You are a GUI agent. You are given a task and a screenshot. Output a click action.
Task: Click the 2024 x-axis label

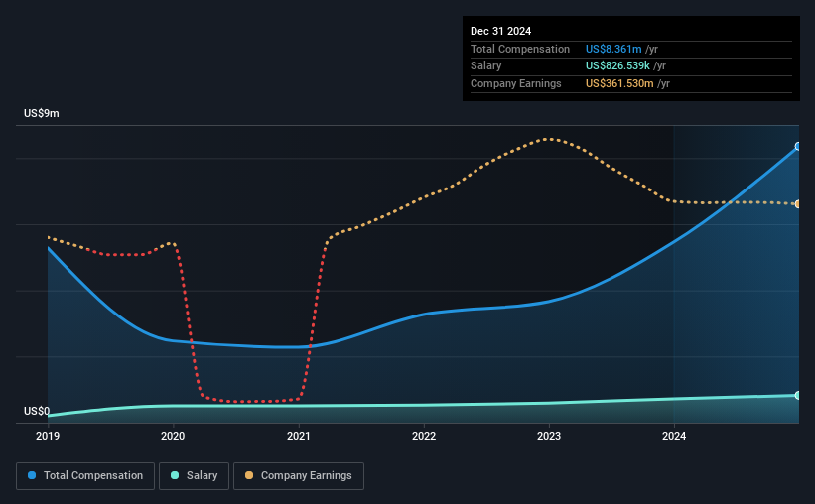tap(674, 436)
